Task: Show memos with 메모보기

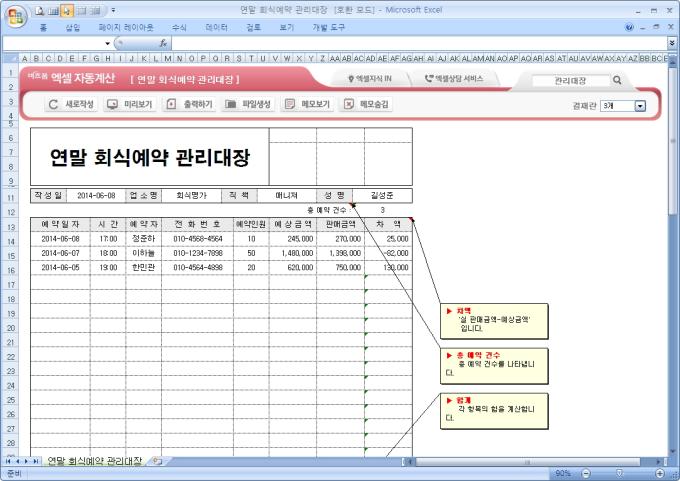Action: (x=307, y=104)
